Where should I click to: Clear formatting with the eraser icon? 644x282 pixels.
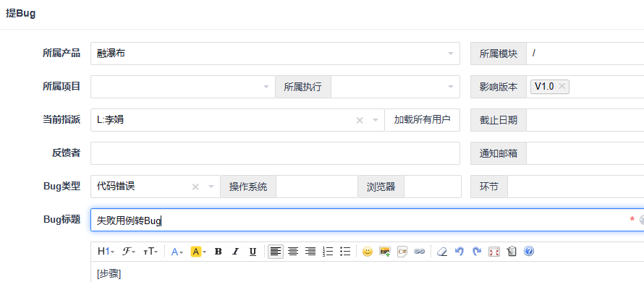pos(442,252)
